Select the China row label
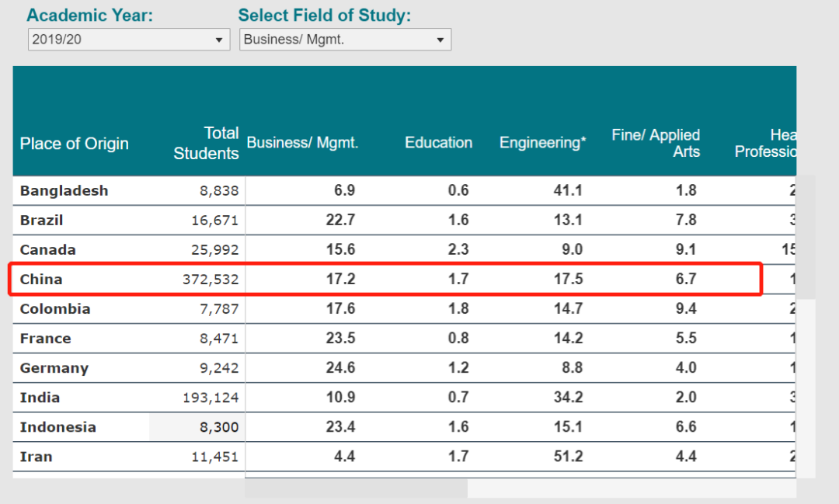The image size is (839, 504). tap(41, 280)
